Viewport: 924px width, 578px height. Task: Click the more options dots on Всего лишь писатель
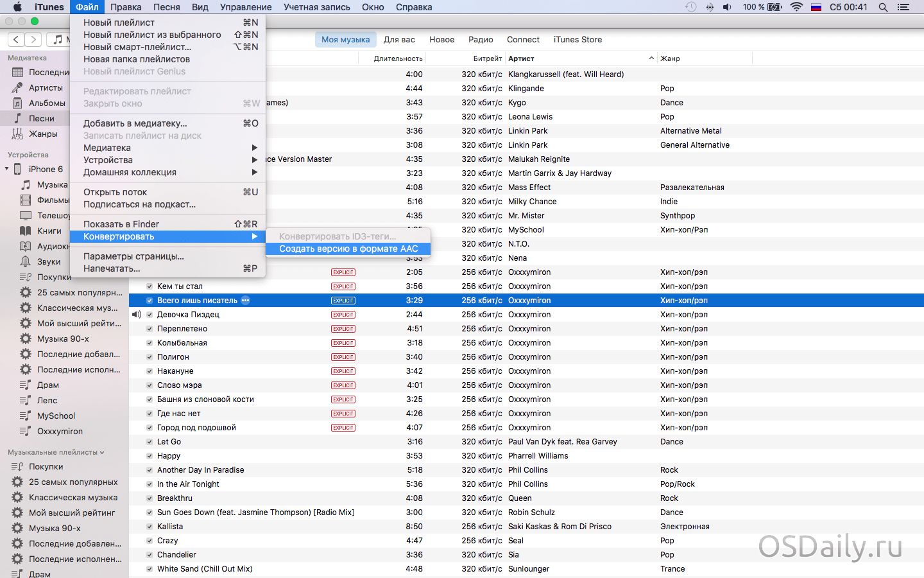pos(246,300)
